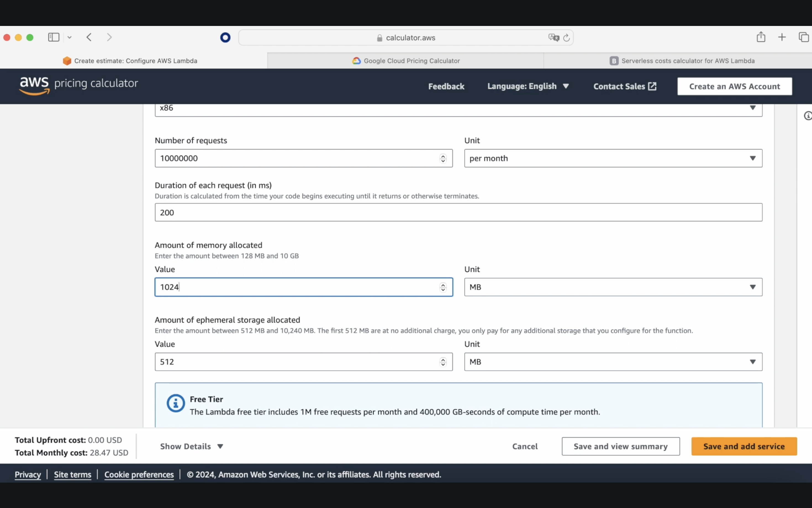
Task: Click the lock icon in the address bar
Action: coord(378,38)
